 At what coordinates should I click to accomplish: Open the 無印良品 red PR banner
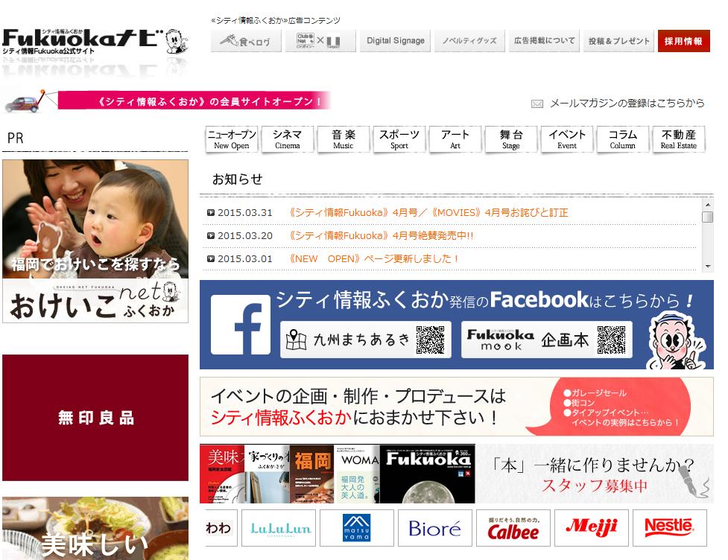[x=95, y=418]
